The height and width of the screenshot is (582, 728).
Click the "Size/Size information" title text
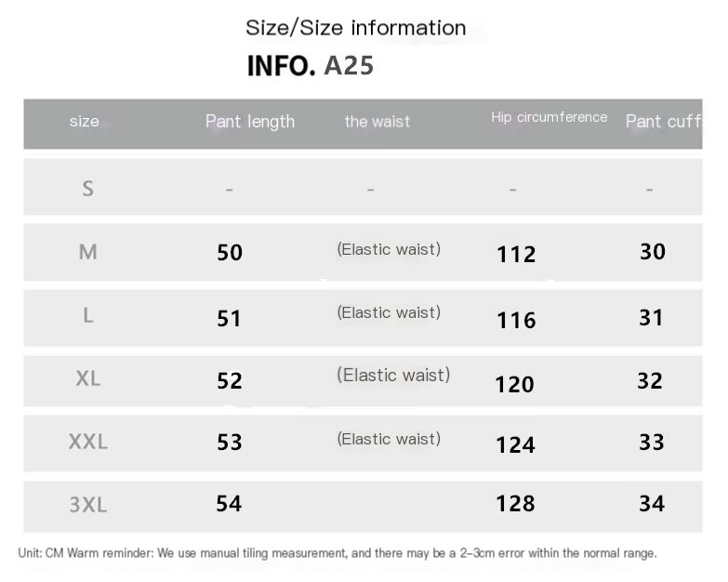pyautogui.click(x=355, y=28)
